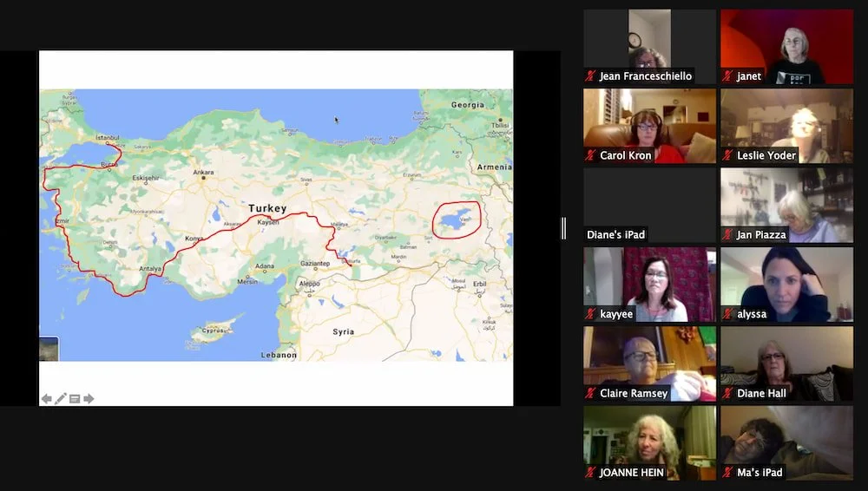Select Diane Hall's video tile
868x491 pixels.
click(x=786, y=363)
